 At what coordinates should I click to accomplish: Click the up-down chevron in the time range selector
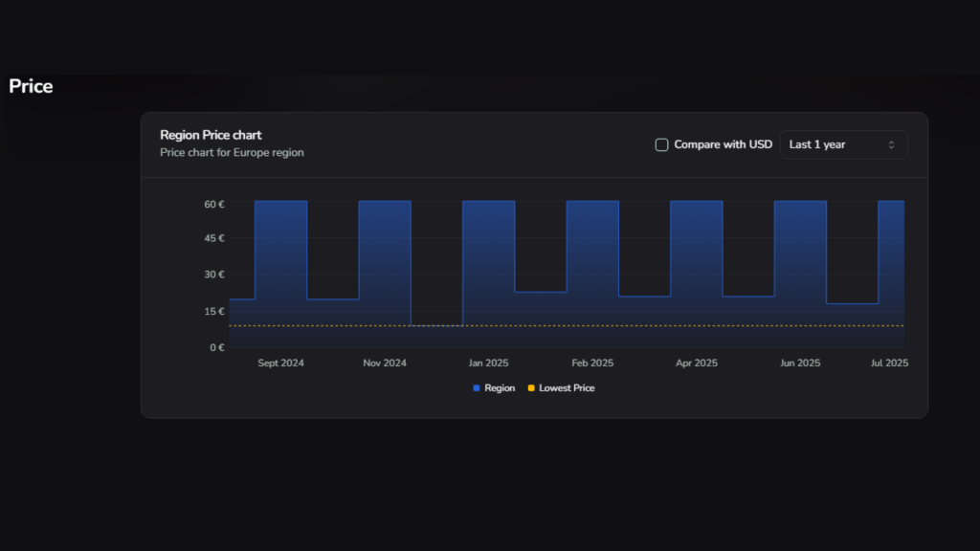(891, 144)
